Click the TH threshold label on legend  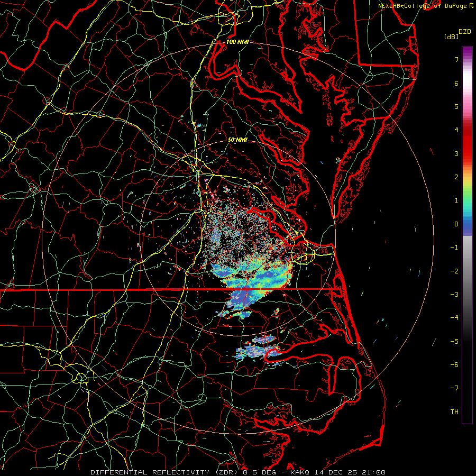point(454,412)
